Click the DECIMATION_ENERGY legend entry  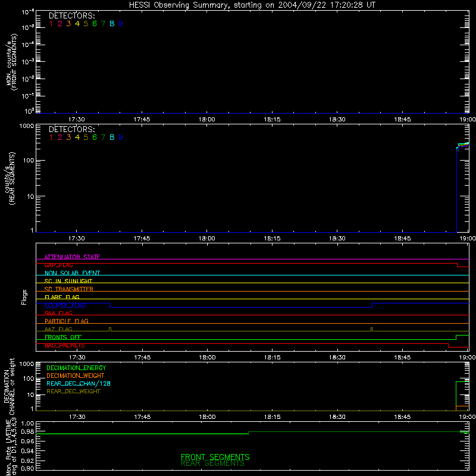pos(76,368)
